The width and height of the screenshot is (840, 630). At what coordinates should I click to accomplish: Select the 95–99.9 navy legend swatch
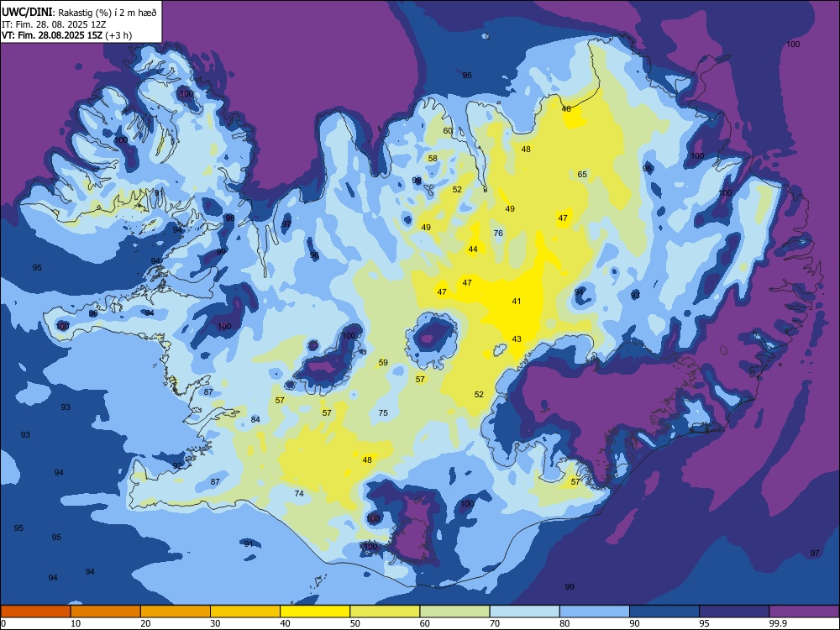coord(734,612)
